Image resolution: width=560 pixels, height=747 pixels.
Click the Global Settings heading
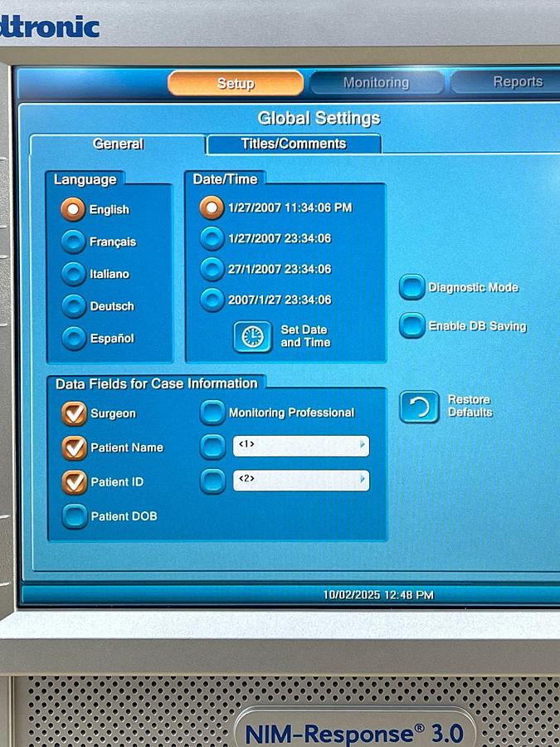click(319, 118)
